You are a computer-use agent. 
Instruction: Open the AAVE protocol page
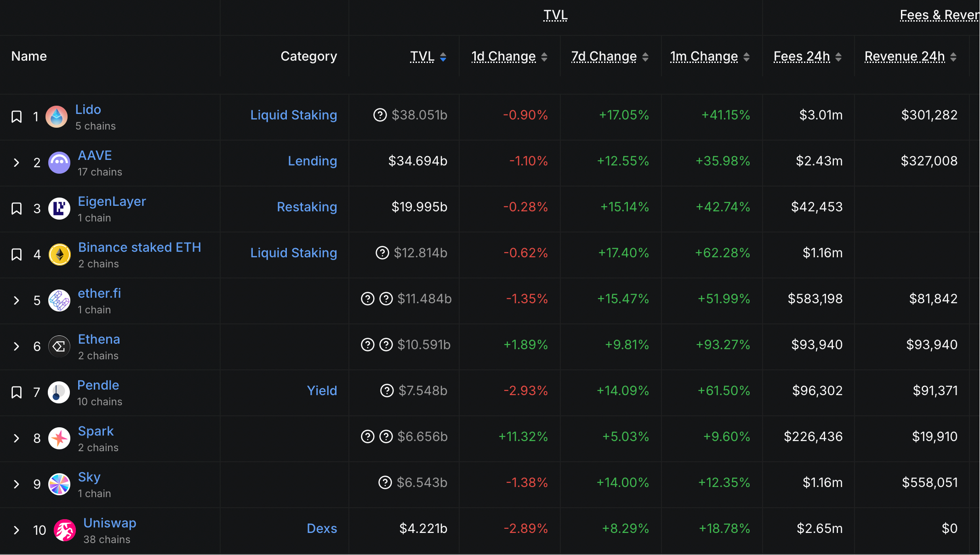[95, 155]
